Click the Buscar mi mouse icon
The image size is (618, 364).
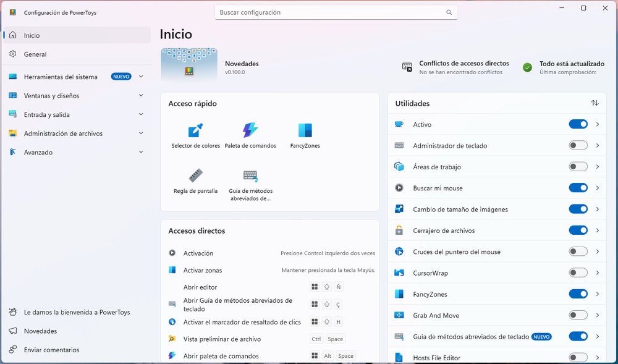399,188
